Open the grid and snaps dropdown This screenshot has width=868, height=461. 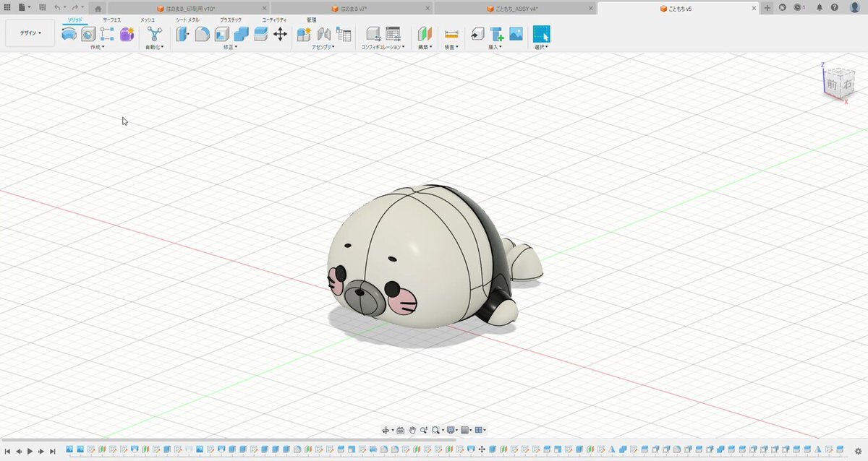tap(467, 430)
